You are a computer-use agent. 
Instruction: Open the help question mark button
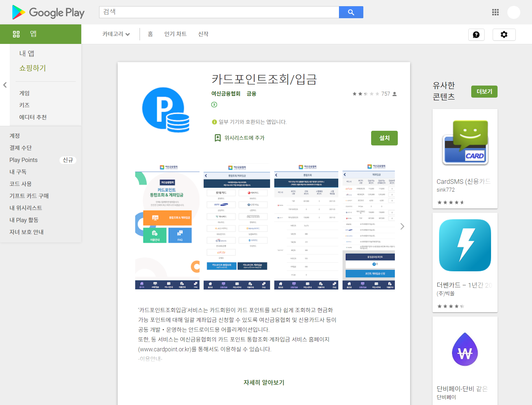476,34
